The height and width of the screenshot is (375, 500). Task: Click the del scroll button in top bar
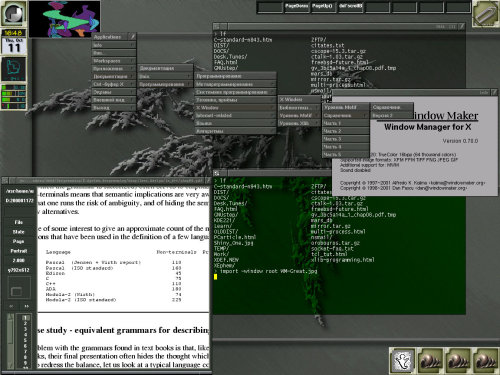point(350,7)
